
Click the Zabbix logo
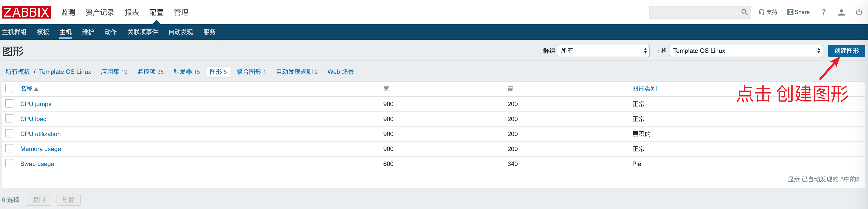click(26, 12)
